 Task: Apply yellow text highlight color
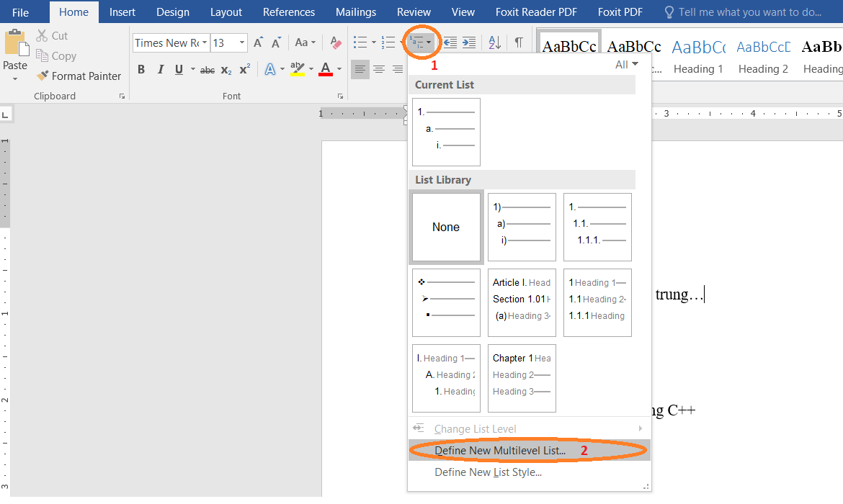[298, 69]
